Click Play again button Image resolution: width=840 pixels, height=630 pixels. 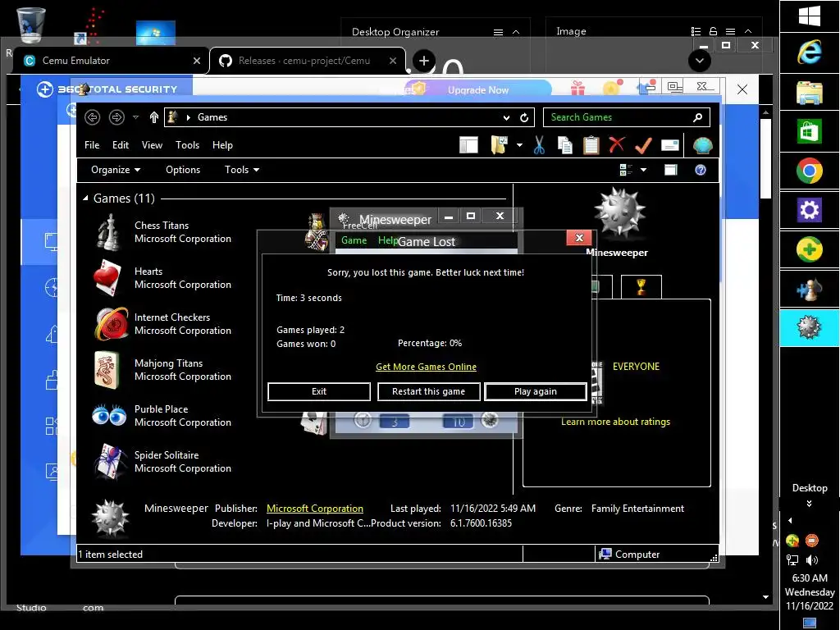point(535,391)
